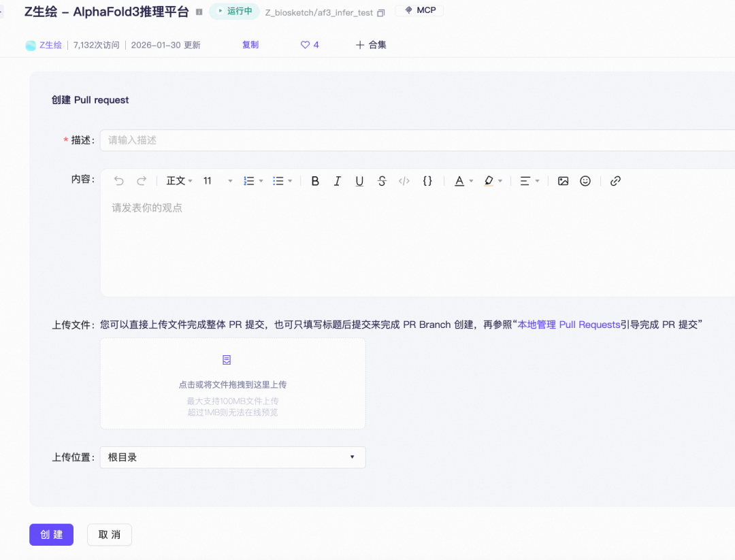Image resolution: width=735 pixels, height=560 pixels.
Task: Click the undo icon in editor toolbar
Action: 119,181
